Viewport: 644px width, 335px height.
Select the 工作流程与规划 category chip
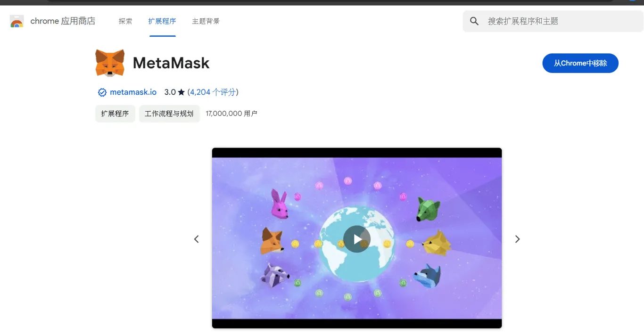pyautogui.click(x=169, y=114)
